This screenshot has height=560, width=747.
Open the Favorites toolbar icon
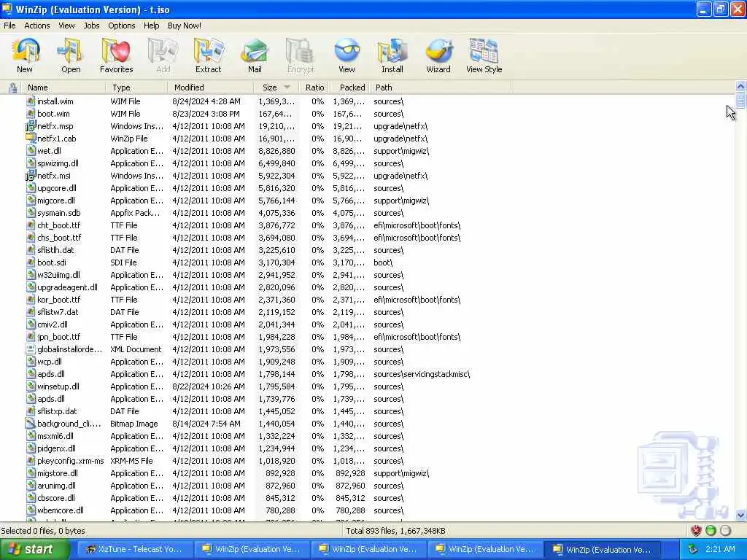coord(116,55)
